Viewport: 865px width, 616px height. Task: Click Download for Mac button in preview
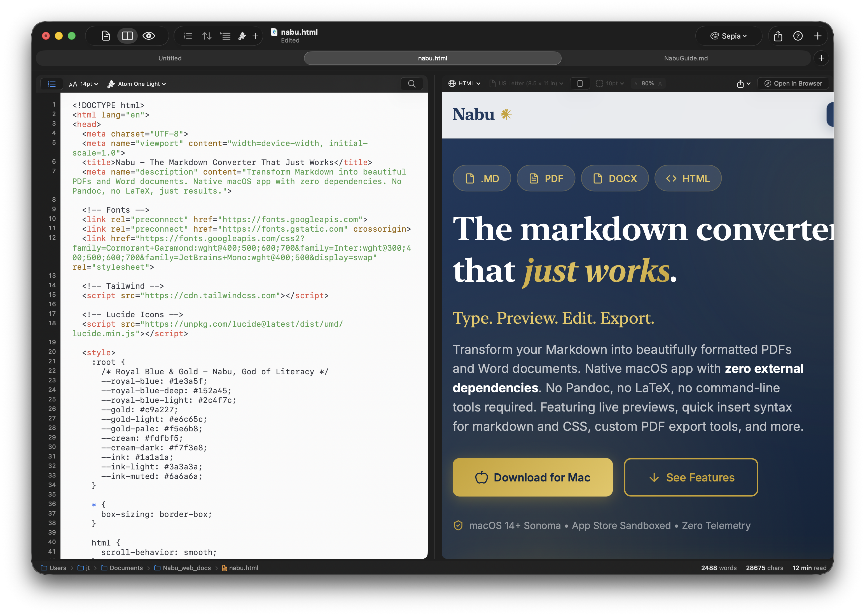tap(532, 477)
